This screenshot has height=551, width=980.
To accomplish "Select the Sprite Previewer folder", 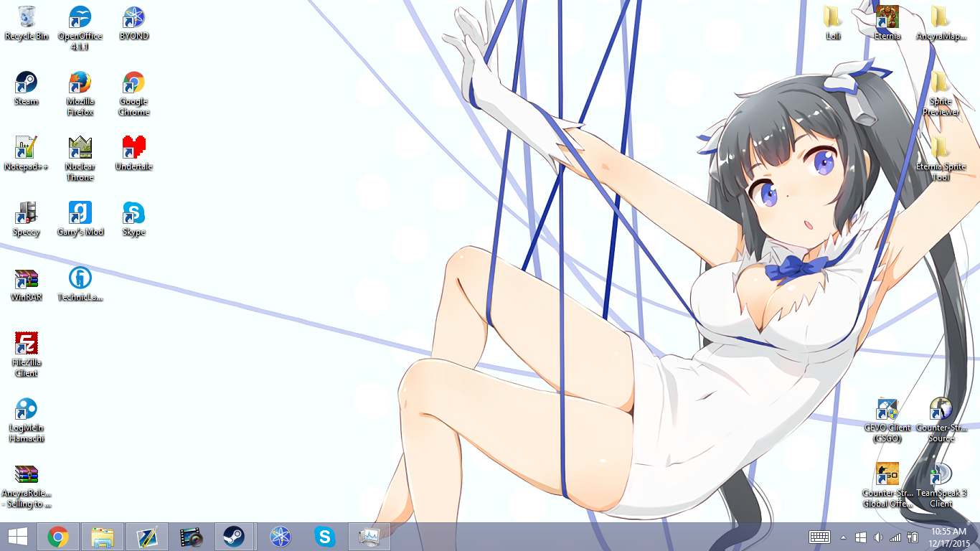I will (x=941, y=93).
